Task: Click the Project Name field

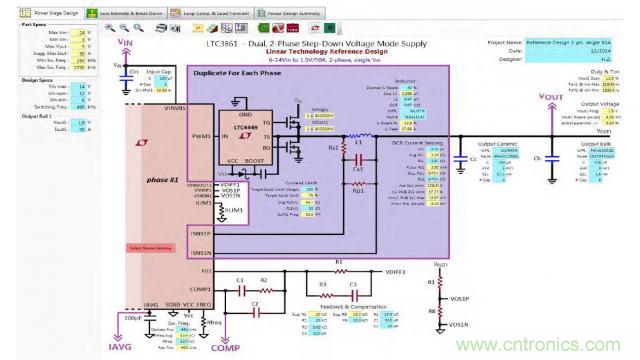Action: coord(568,42)
